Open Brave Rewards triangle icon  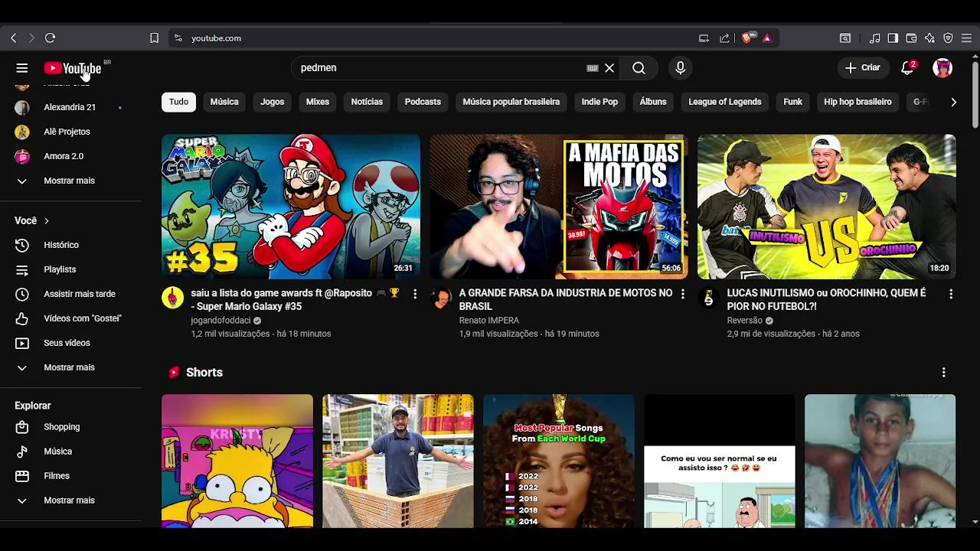pyautogui.click(x=767, y=38)
